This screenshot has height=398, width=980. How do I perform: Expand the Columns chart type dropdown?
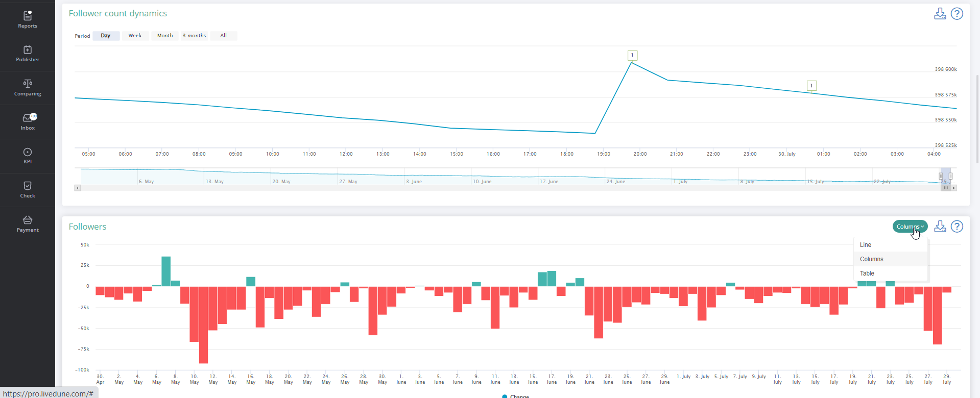pyautogui.click(x=910, y=227)
